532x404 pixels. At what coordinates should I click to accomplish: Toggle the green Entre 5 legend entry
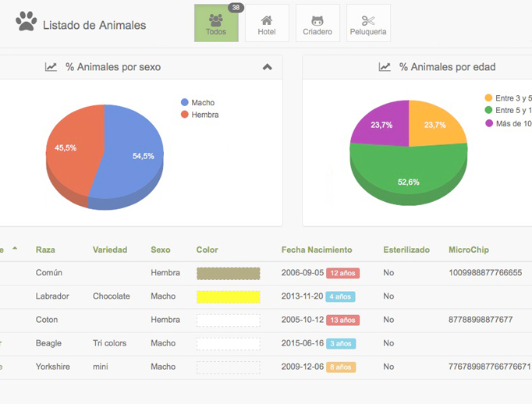[x=507, y=111]
